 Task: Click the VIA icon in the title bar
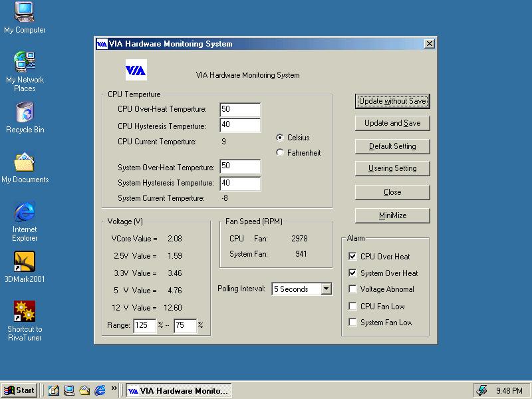tap(102, 44)
